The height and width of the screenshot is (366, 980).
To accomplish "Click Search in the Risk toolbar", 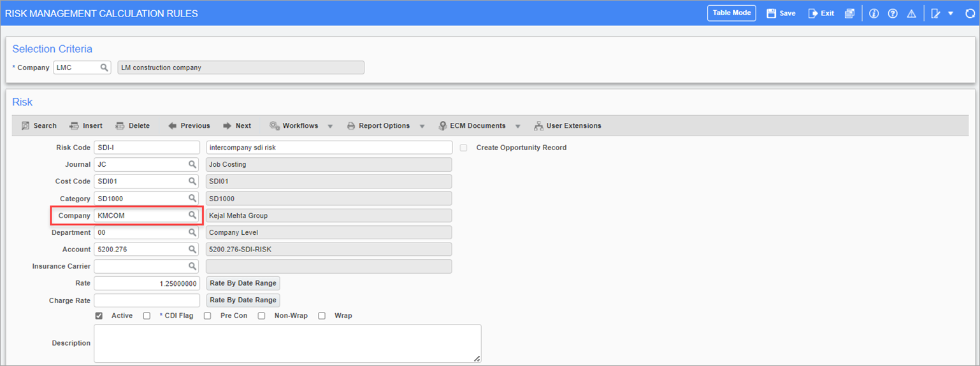I will (39, 125).
